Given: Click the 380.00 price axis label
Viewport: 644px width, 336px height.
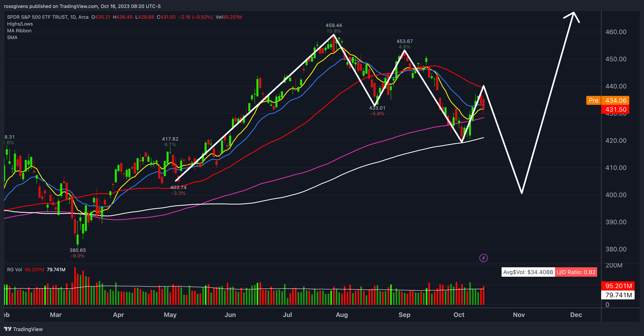Looking at the screenshot, I should point(616,249).
